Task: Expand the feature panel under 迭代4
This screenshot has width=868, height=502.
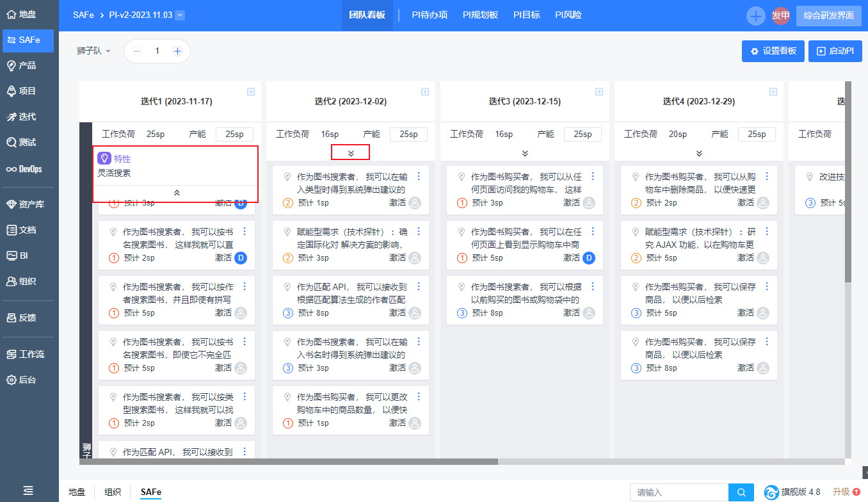Action: tap(699, 153)
